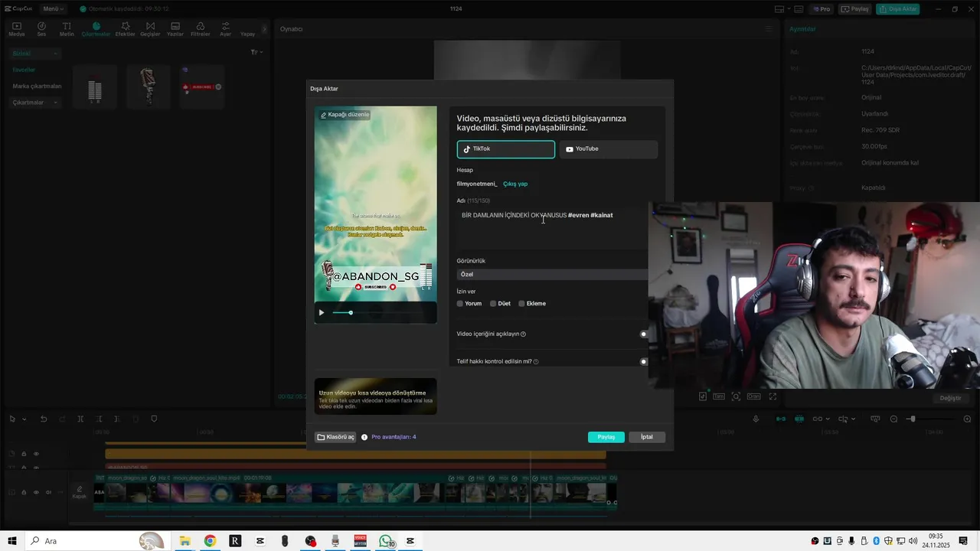Cancel export with İptal button
Image resolution: width=980 pixels, height=551 pixels.
click(x=647, y=437)
